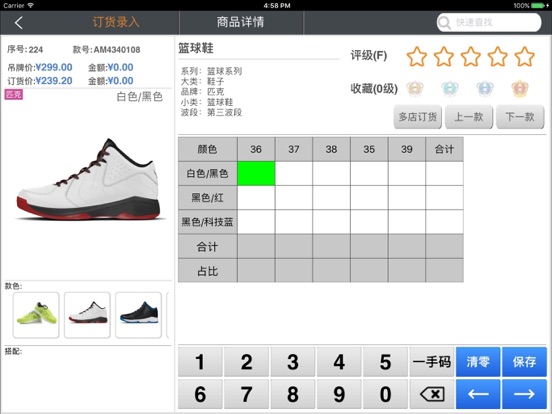Image resolution: width=552 pixels, height=414 pixels.
Task: Tap keypad digit 9
Action: [x=339, y=394]
